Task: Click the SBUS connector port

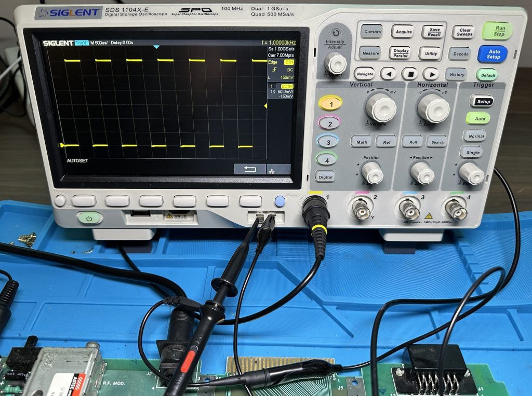Action: click(179, 215)
